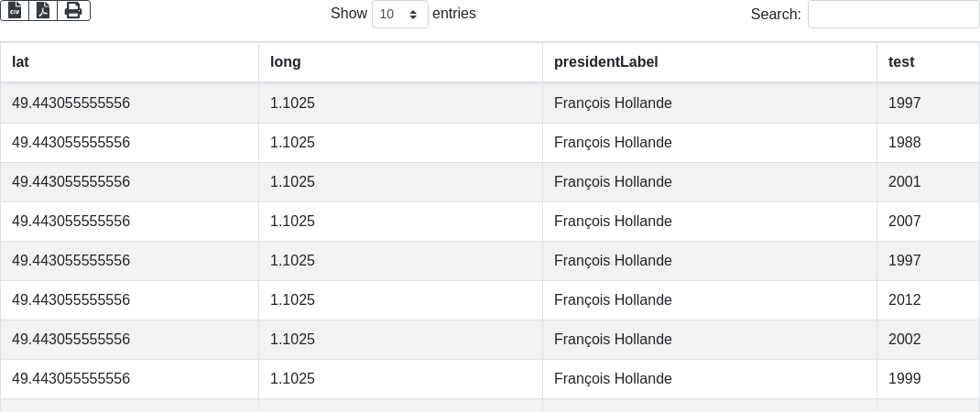
Task: Click lat value in the 2007 row
Action: 71,222
